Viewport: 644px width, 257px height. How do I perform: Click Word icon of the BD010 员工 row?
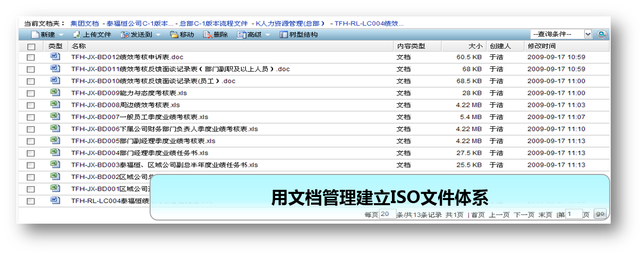pos(55,81)
